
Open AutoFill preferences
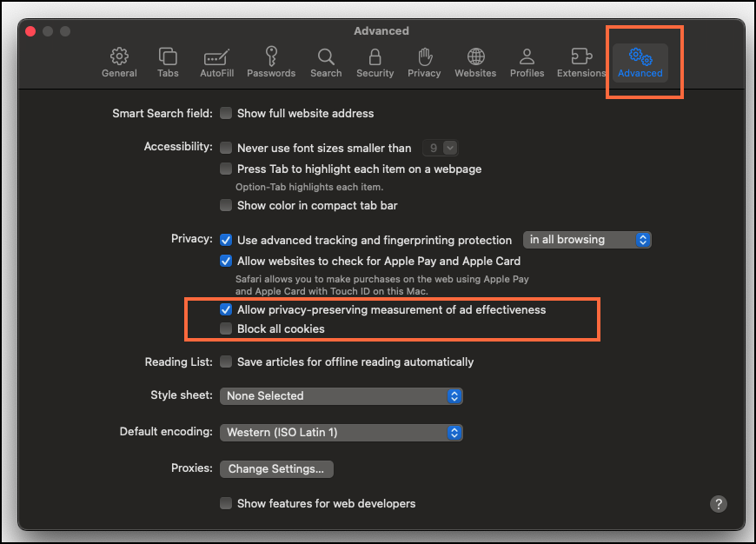pos(216,63)
